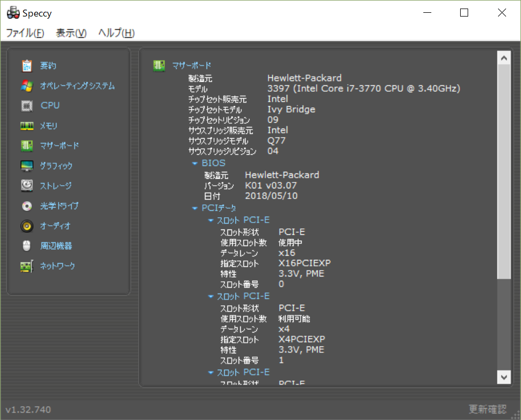521x420 pixels.
Task: Open the 光学ドライブ section
Action: [59, 205]
